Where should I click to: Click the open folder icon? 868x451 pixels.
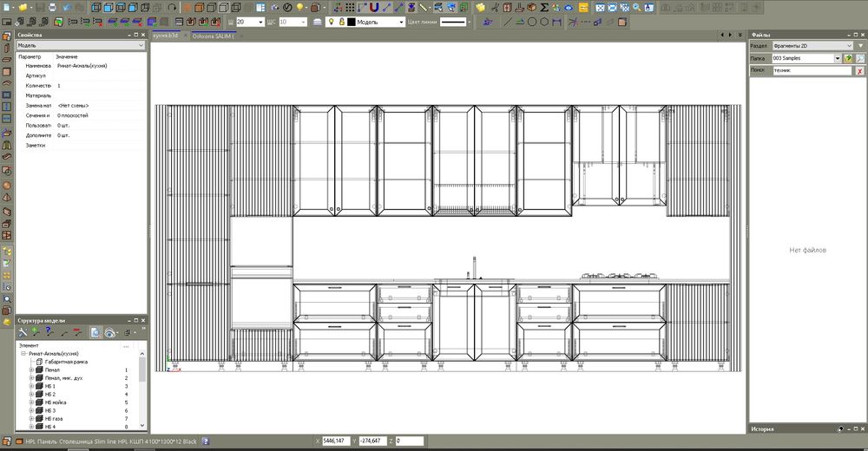coord(23,8)
